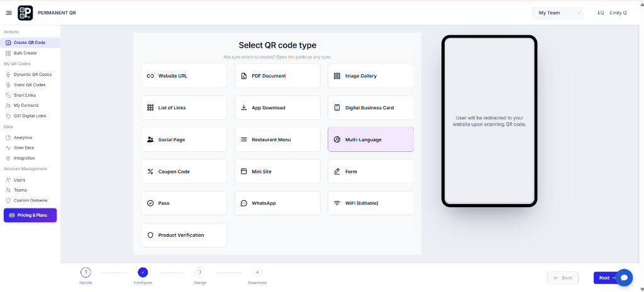Open the live chat bubble
This screenshot has height=292, width=644.
(x=625, y=278)
